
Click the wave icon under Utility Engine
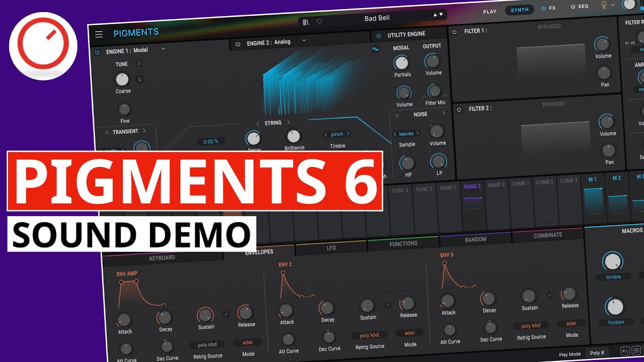point(375,49)
